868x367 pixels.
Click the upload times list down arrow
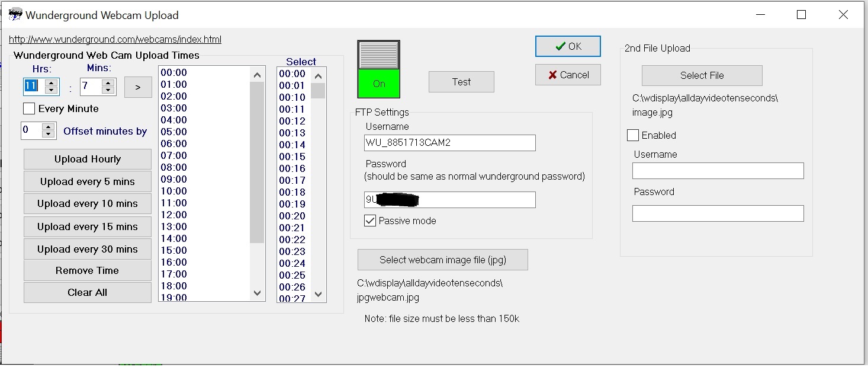pyautogui.click(x=257, y=293)
